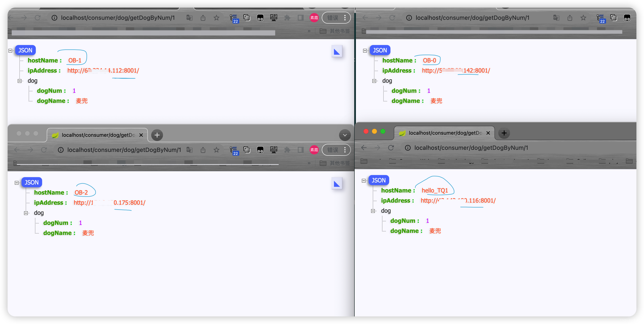Open extension with 22 badge in OB-2 window
The height and width of the screenshot is (324, 644).
(x=234, y=151)
